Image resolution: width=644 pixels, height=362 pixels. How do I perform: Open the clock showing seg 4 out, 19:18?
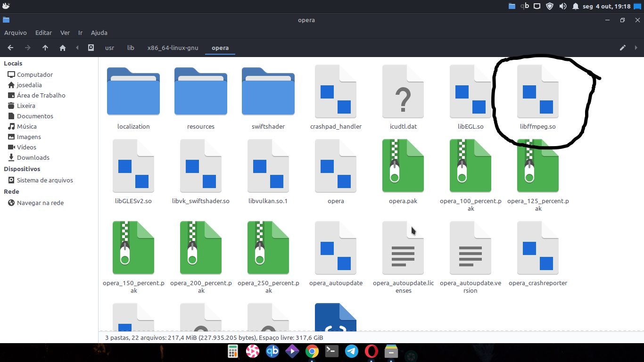[607, 7]
